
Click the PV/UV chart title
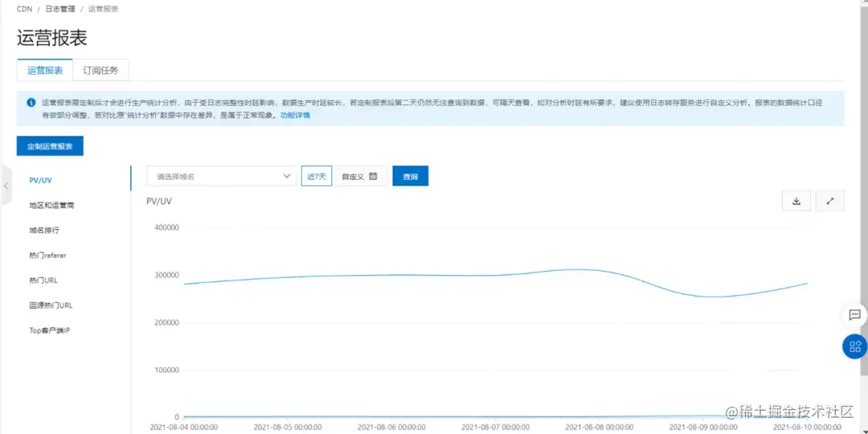pos(159,201)
